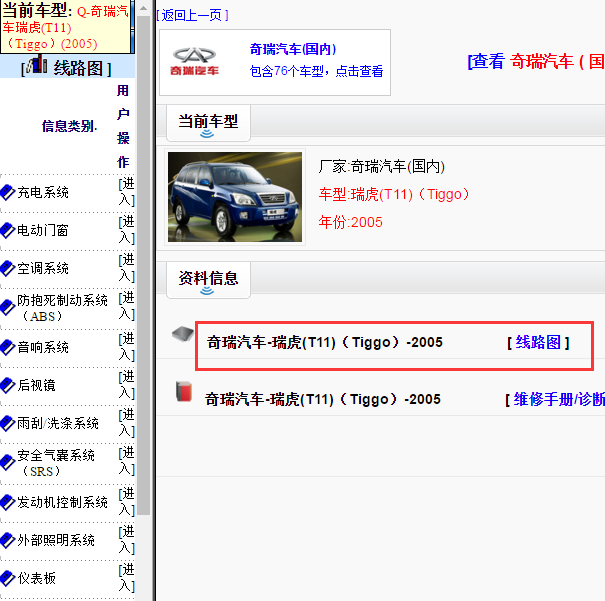The width and height of the screenshot is (605, 601).
Task: Enter 外部照明系统 via its 进入 link
Action: pyautogui.click(x=127, y=540)
